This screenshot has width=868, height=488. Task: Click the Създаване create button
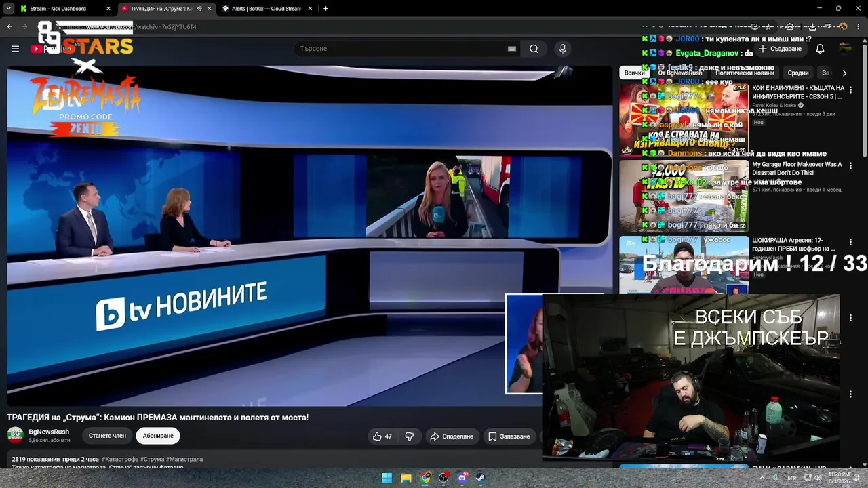pos(781,49)
